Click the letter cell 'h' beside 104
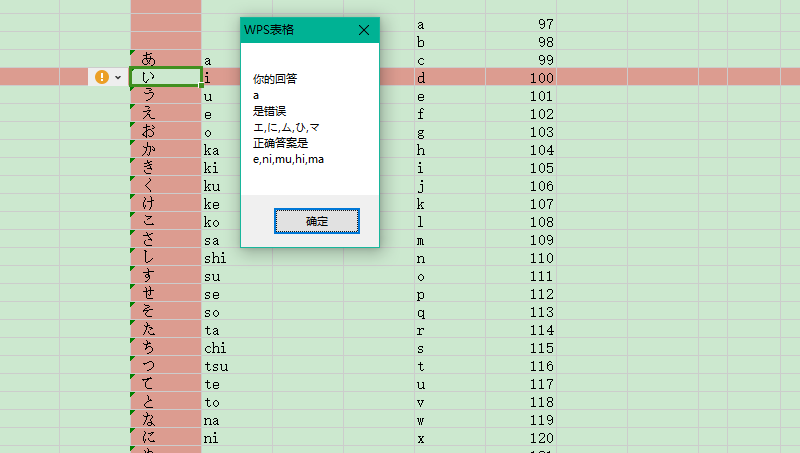 (449, 149)
